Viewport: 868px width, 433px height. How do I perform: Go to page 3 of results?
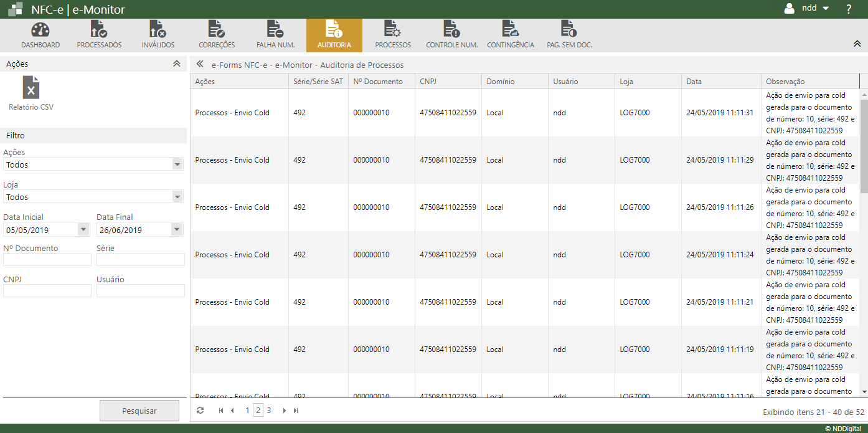269,411
